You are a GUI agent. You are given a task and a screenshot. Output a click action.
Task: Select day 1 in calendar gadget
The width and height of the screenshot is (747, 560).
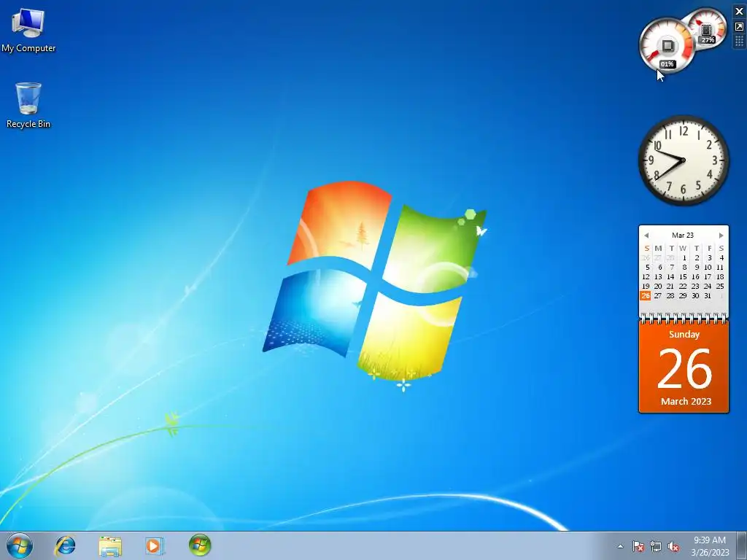click(684, 257)
